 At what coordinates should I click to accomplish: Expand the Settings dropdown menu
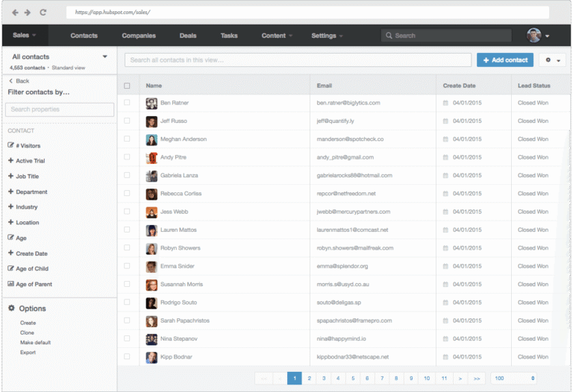327,36
